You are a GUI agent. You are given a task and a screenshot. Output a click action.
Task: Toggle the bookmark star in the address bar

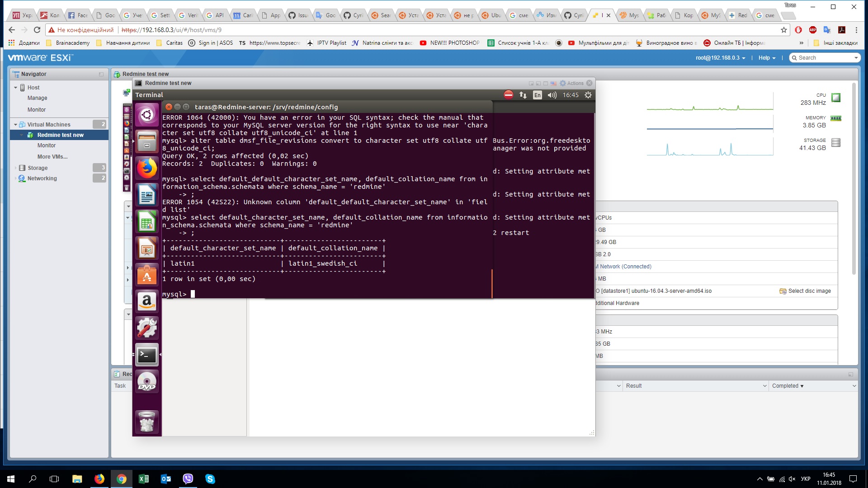pos(783,30)
